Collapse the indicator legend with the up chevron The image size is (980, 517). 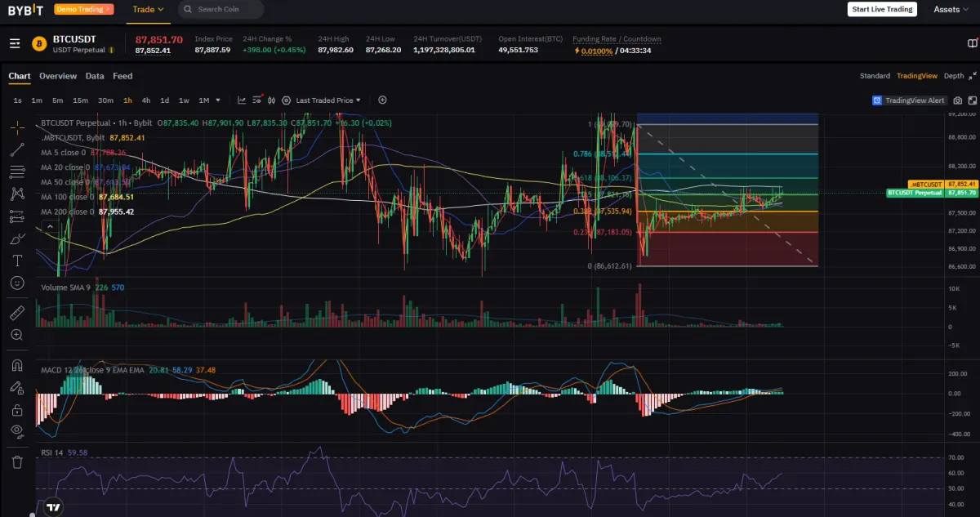[x=51, y=226]
